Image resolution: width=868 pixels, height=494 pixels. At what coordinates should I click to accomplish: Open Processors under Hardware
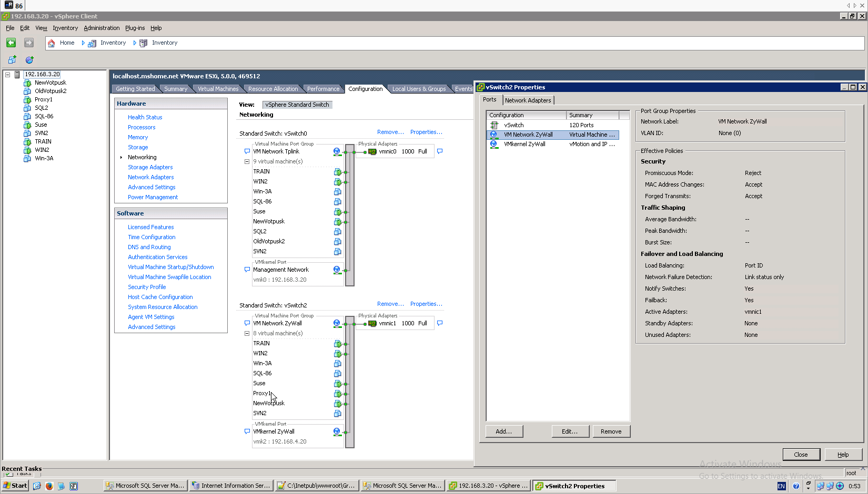click(142, 127)
